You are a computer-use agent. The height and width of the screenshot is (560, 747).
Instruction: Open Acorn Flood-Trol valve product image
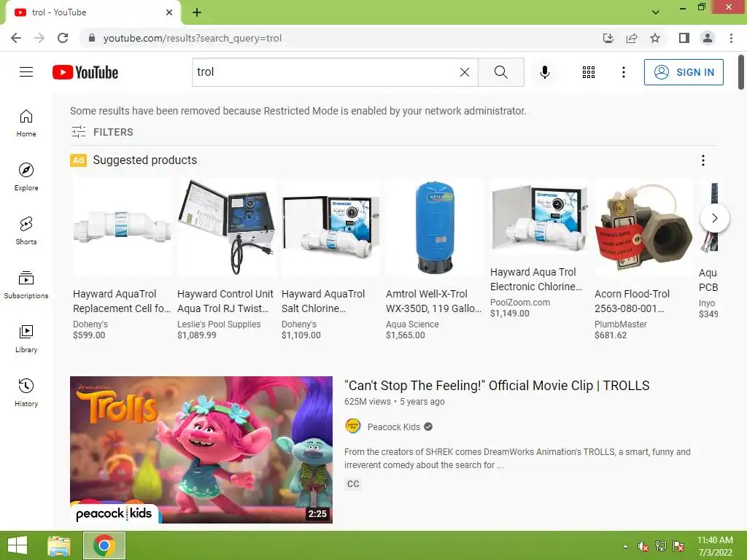pos(643,227)
